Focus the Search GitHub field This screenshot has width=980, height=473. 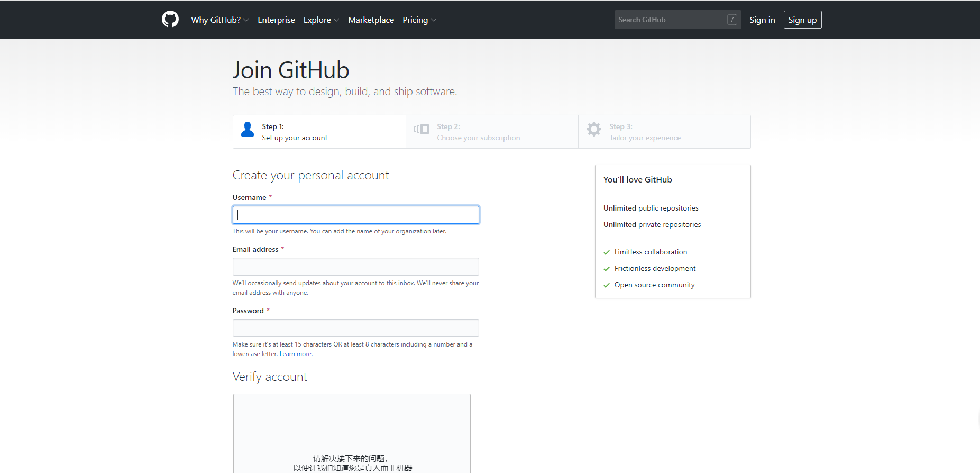(677, 20)
